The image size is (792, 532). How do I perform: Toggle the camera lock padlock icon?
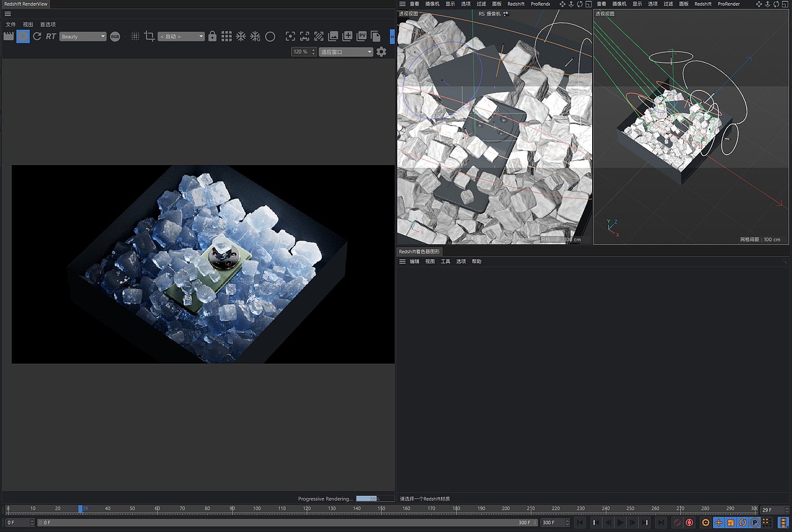[213, 36]
